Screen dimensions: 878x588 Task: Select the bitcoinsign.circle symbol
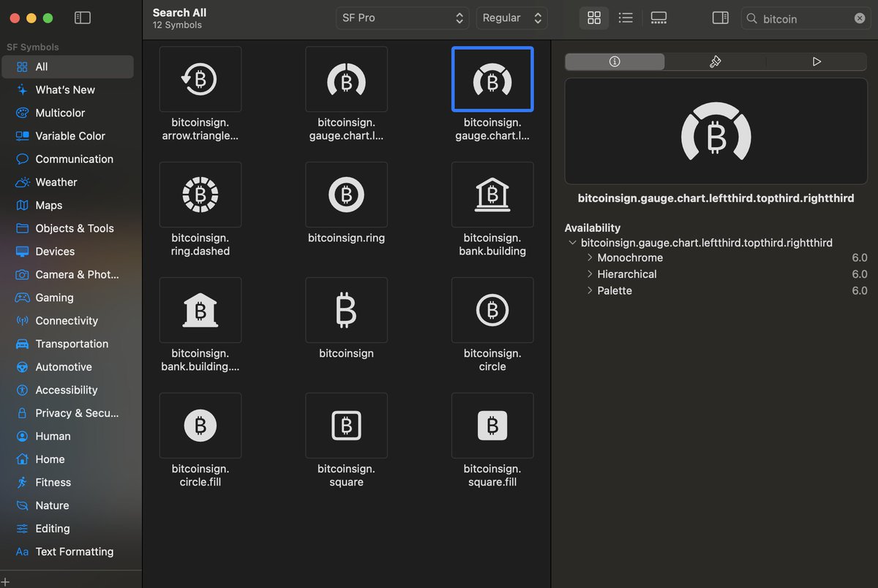pos(492,310)
